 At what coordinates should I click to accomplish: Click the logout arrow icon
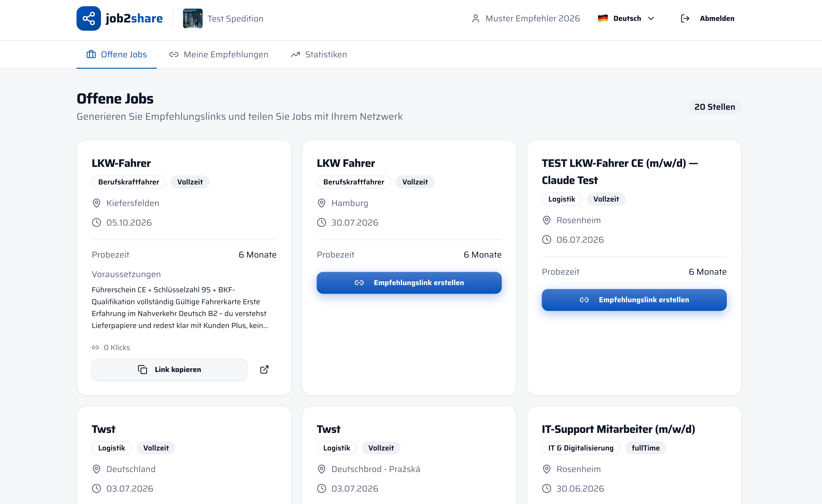tap(685, 18)
